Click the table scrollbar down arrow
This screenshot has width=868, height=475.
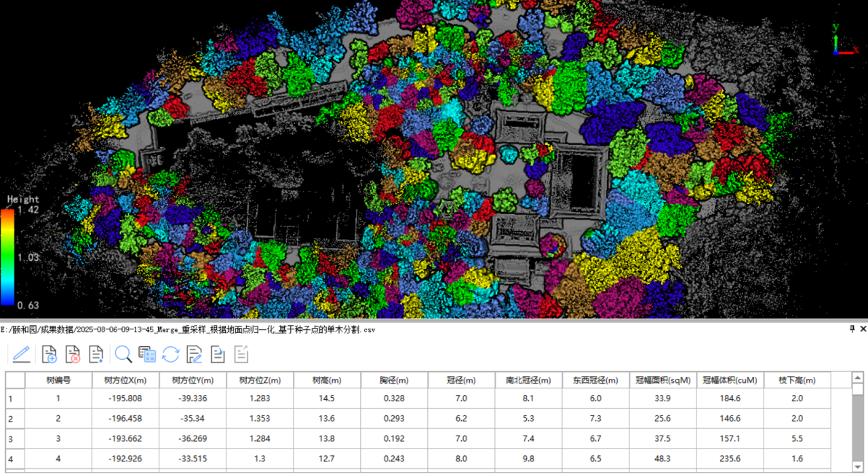pyautogui.click(x=857, y=466)
